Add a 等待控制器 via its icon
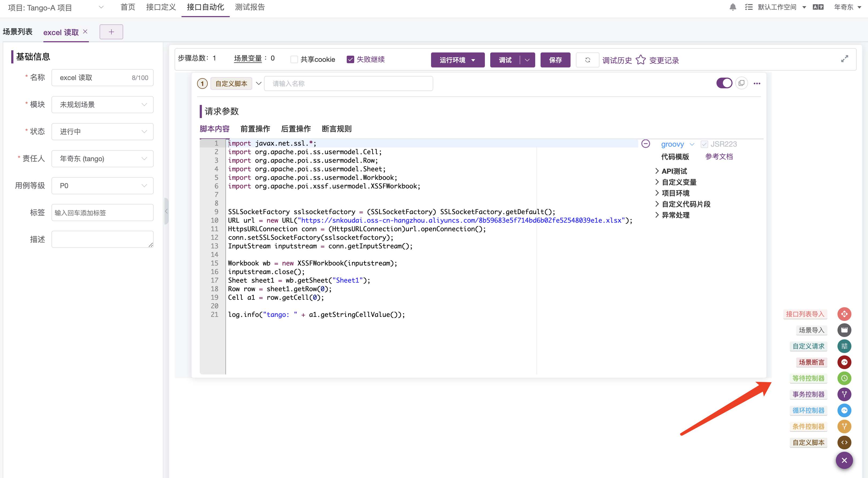 point(844,378)
